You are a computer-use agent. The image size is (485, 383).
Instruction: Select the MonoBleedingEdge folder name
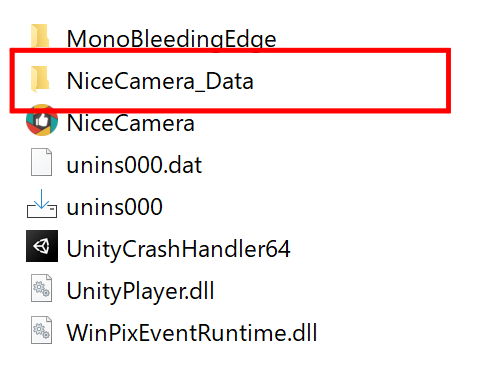tap(171, 39)
